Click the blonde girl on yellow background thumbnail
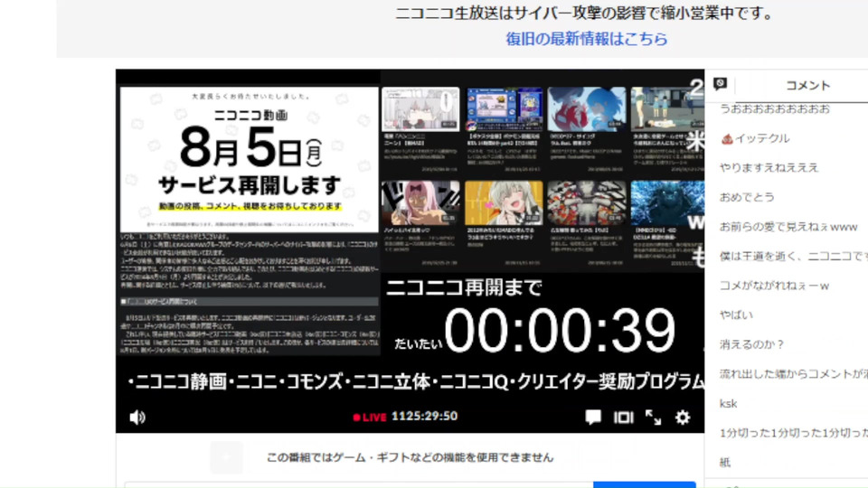The width and height of the screenshot is (868, 488). tap(504, 202)
